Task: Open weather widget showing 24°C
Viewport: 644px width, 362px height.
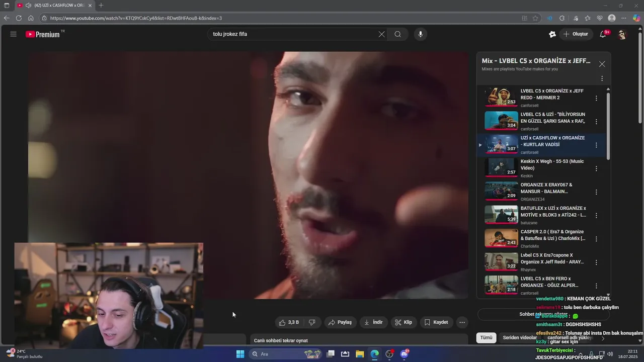Action: pyautogui.click(x=24, y=353)
